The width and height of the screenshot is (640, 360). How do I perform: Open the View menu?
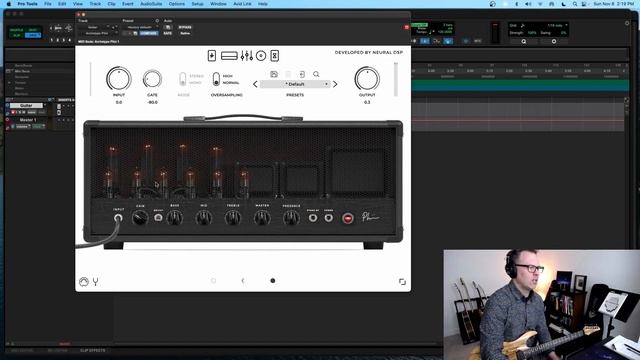coord(78,4)
